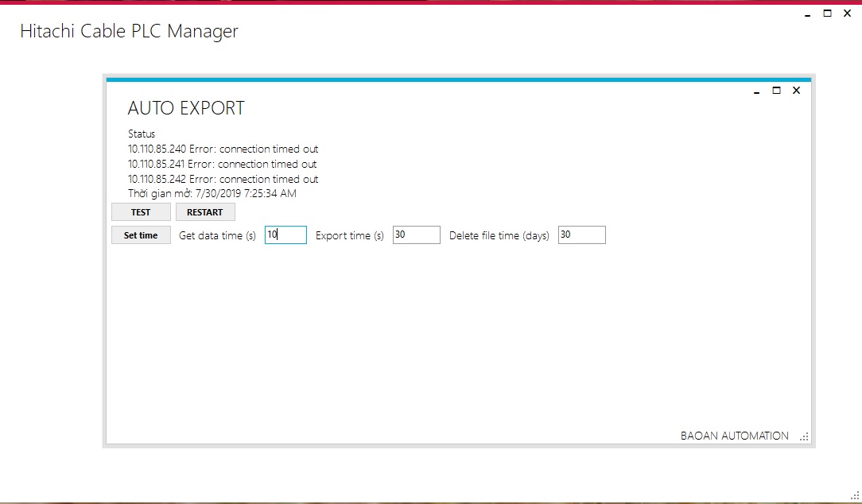Image resolution: width=862 pixels, height=504 pixels.
Task: Click the BAOAN AUTOMATION footer text
Action: (x=734, y=436)
